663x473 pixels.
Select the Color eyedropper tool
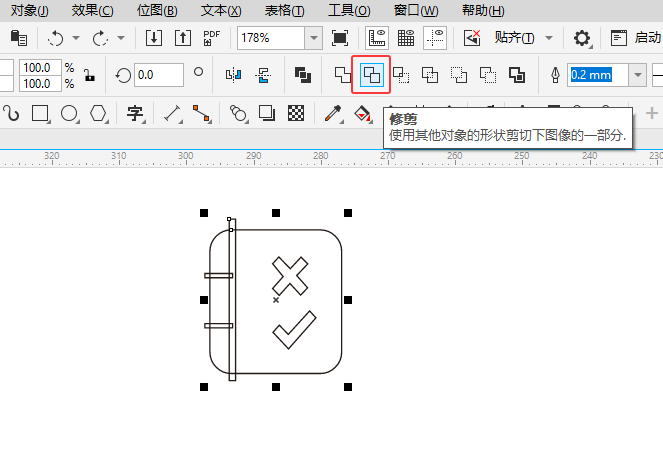pos(333,113)
